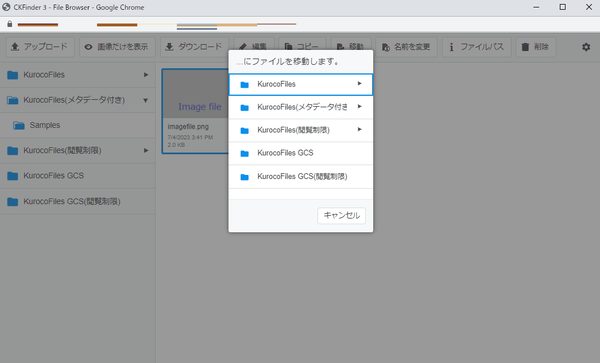Screen dimensions: 600x363
Task: Click the KurocoFiles GCS folder icon in the dialog
Action: click(x=245, y=153)
